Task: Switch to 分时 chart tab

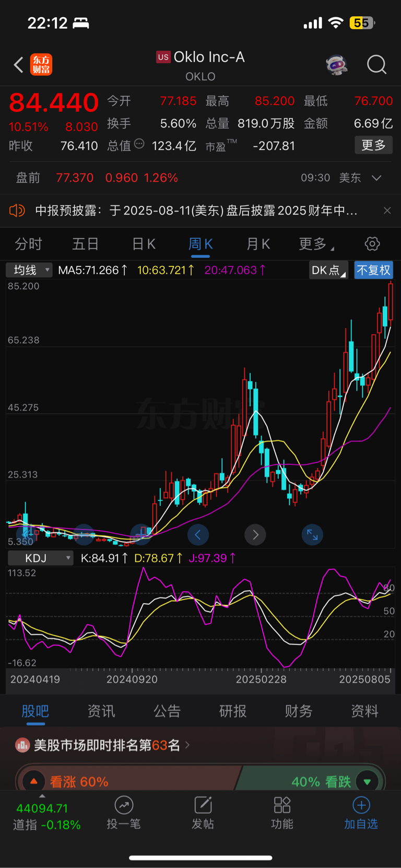Action: (x=29, y=244)
